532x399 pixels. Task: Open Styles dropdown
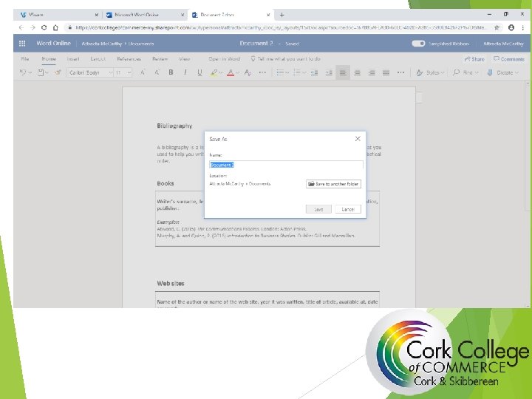pos(430,72)
